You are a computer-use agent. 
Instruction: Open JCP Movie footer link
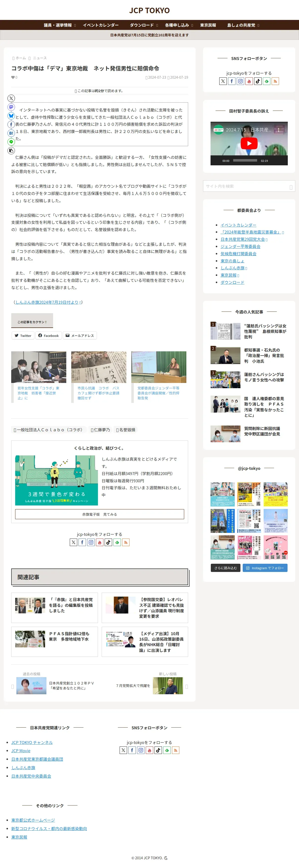[x=21, y=750]
